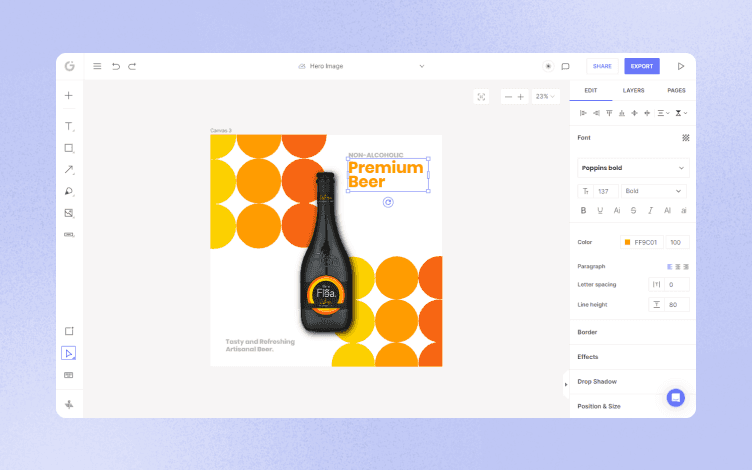Toggle uppercase (AI) text case
The height and width of the screenshot is (470, 752).
(667, 211)
